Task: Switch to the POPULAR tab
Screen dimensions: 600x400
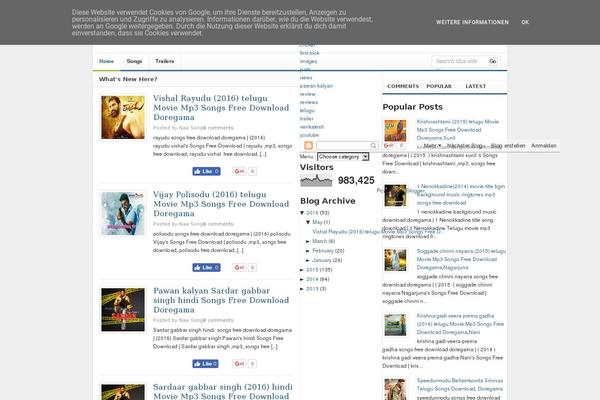Action: click(439, 87)
